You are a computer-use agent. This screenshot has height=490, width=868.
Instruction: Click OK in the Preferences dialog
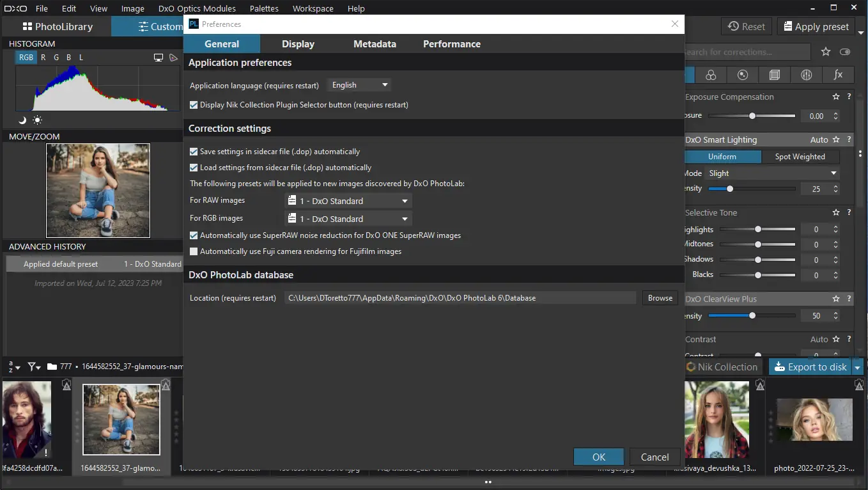coord(599,457)
